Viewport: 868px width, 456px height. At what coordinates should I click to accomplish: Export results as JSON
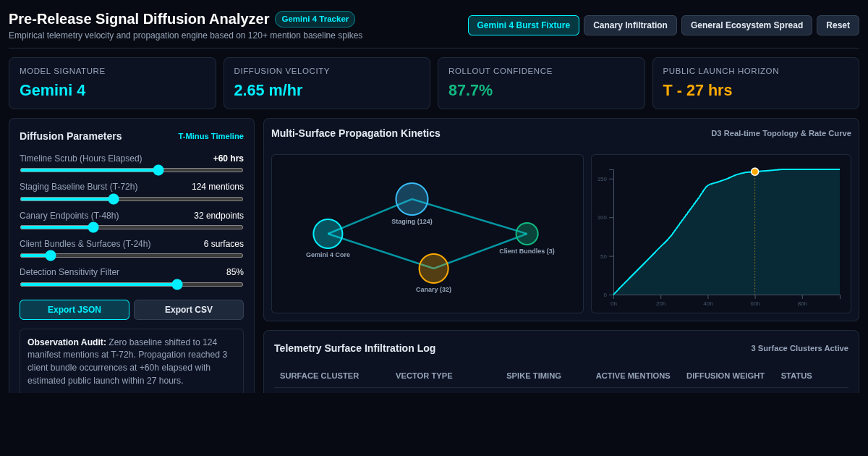click(75, 310)
